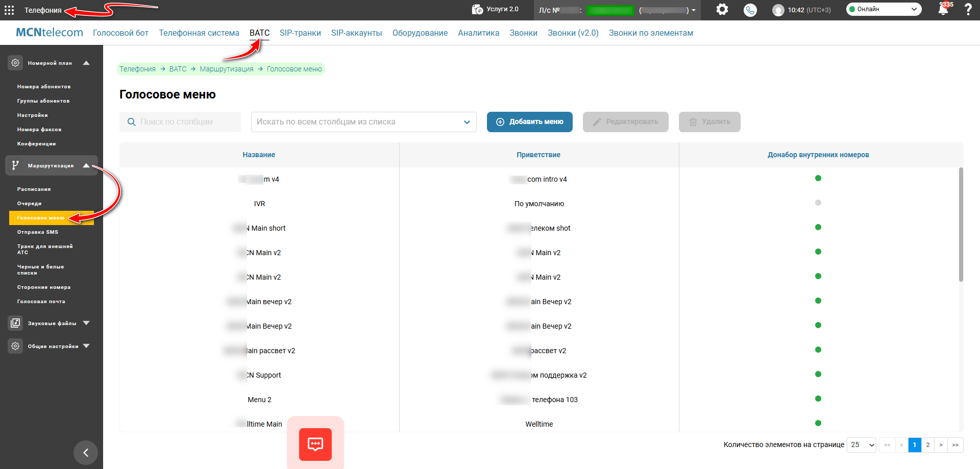Open Звонки по элементам tab
Screen dimensions: 980x469
click(651, 33)
